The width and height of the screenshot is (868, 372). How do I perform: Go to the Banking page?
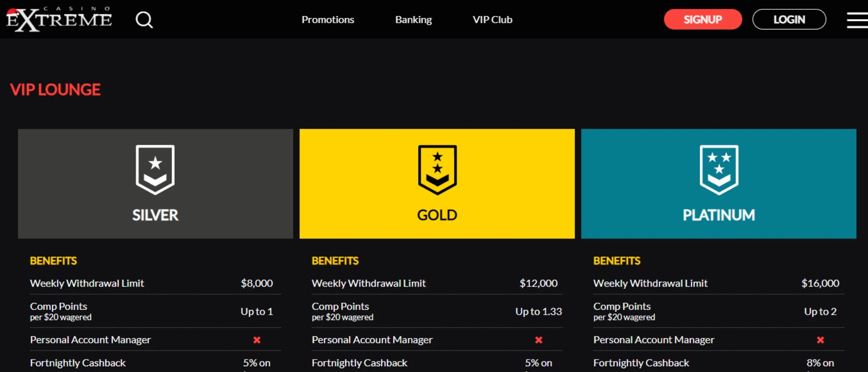pyautogui.click(x=413, y=20)
